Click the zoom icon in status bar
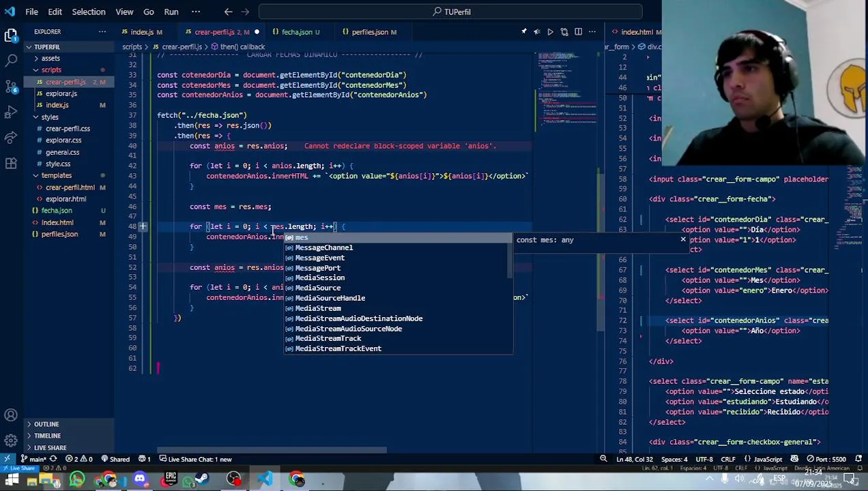The height and width of the screenshot is (491, 868). [603, 459]
